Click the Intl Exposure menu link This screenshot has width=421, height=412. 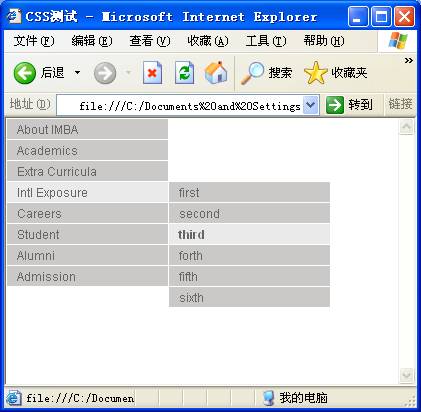click(x=87, y=192)
